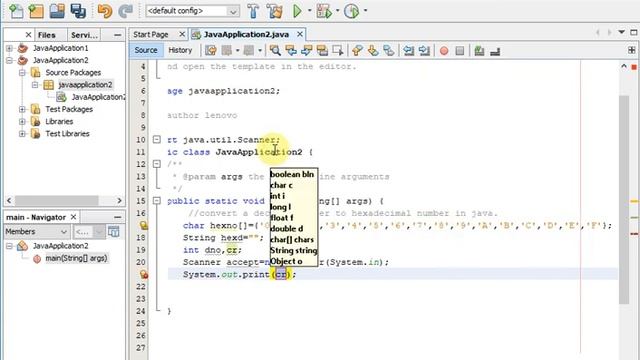Open the editor documents list dropdown arrow
This screenshot has width=640, height=360.
click(621, 32)
